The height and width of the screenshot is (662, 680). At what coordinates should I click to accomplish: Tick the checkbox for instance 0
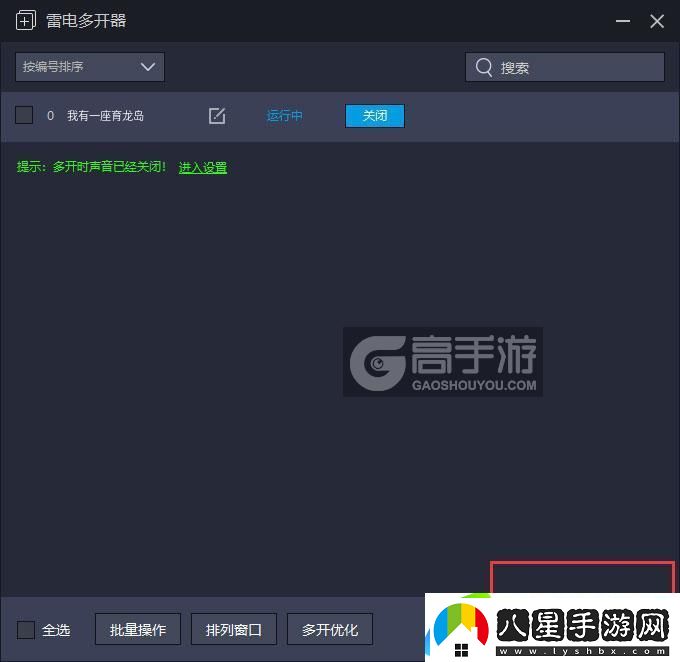[x=24, y=115]
